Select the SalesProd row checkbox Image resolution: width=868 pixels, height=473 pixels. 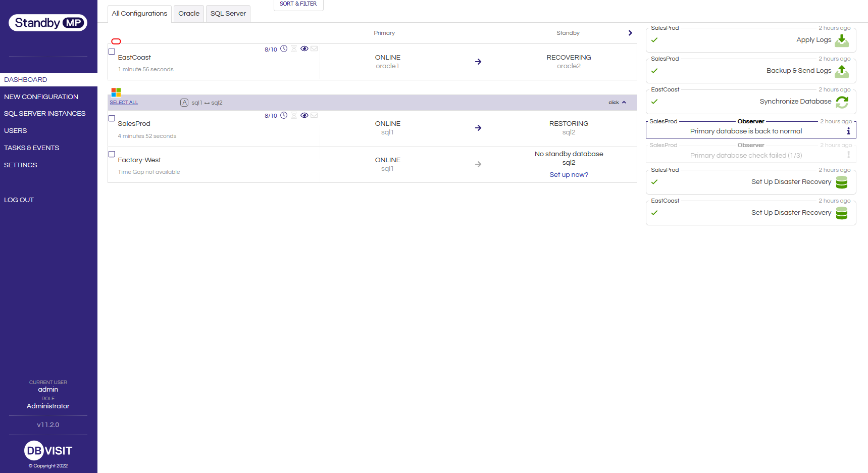pos(112,118)
